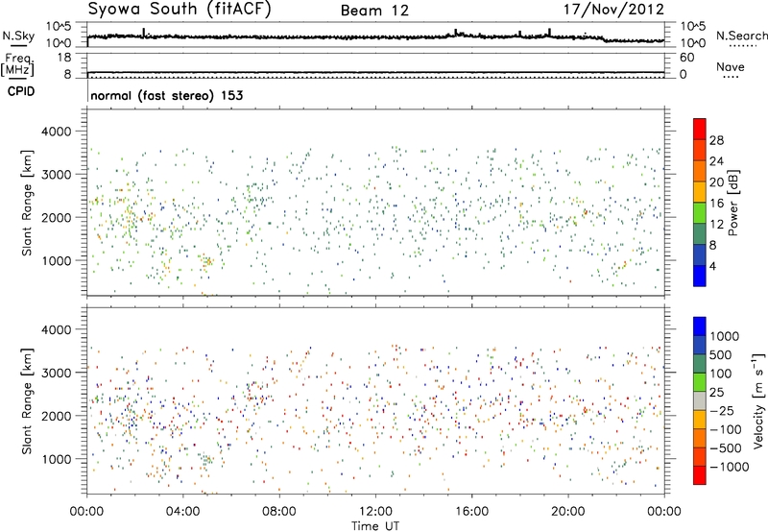Screen dimensions: 768x532
Task: Click the '28' Power color bar tick
Action: coord(716,140)
